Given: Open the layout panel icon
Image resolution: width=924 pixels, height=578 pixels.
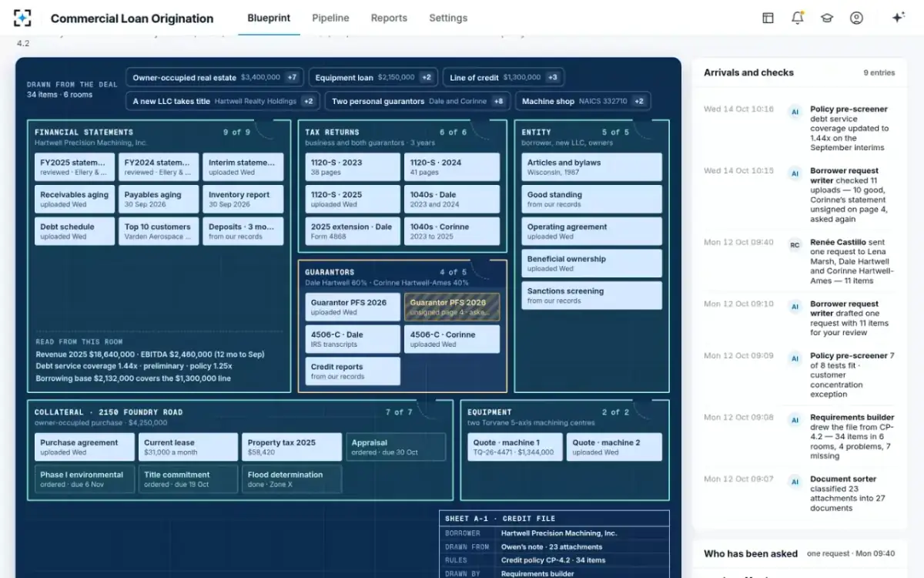Looking at the screenshot, I should click(768, 18).
